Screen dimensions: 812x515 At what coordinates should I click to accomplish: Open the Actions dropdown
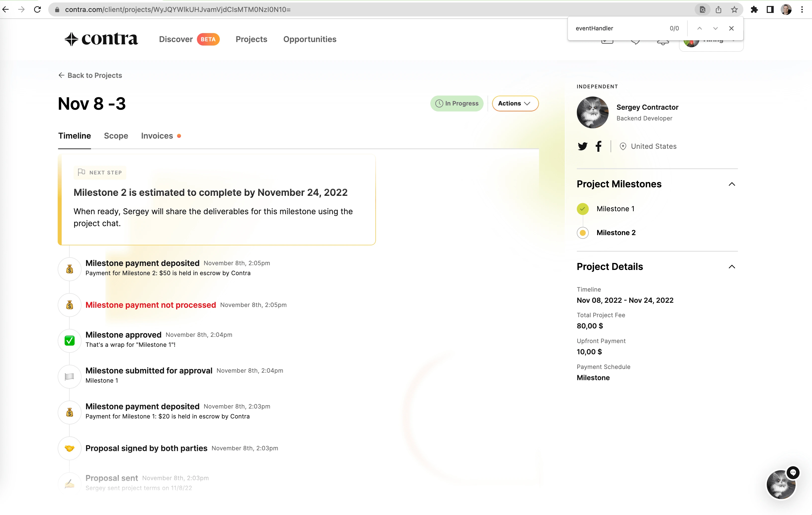point(515,103)
